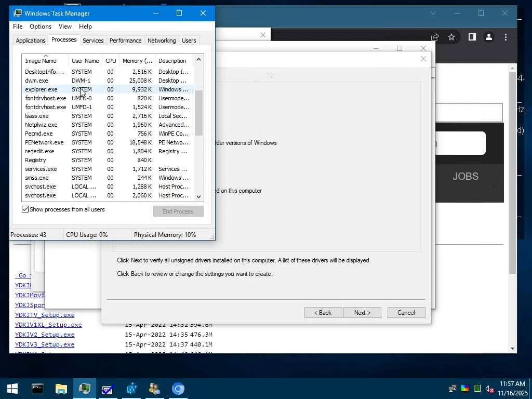This screenshot has height=399, width=532.
Task: Switch to the Users tab
Action: 189,41
